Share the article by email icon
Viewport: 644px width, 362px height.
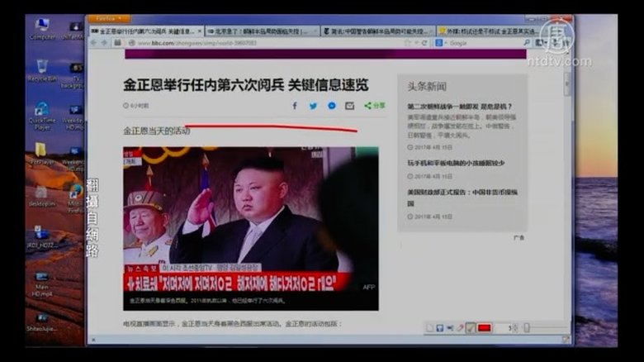pos(349,106)
